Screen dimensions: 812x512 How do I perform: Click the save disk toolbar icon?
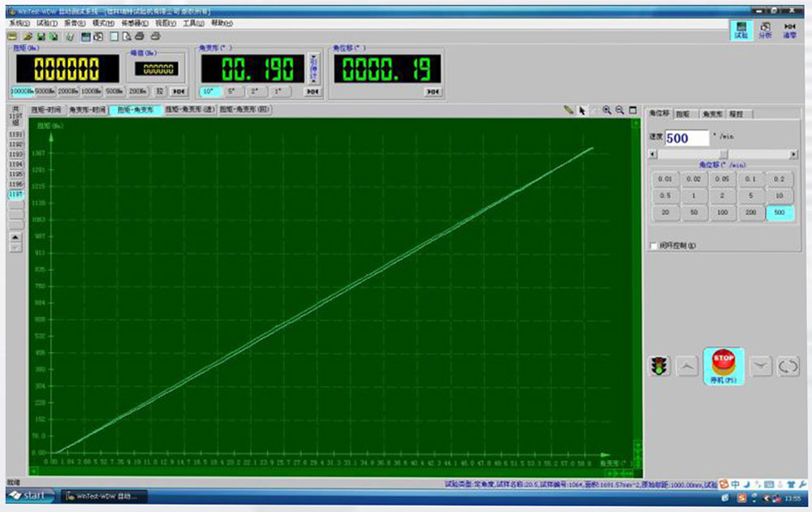[41, 37]
